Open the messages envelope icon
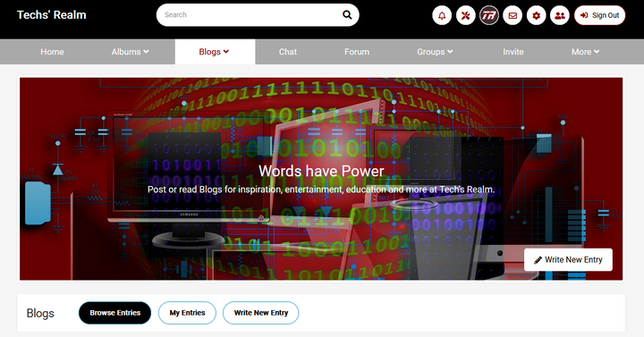The image size is (644, 337). point(513,15)
